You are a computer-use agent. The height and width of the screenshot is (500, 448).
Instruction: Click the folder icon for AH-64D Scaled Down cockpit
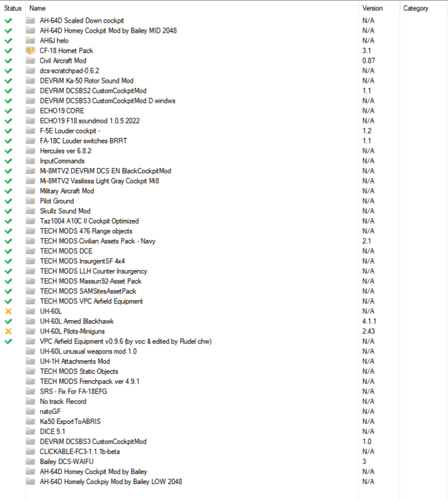(31, 21)
